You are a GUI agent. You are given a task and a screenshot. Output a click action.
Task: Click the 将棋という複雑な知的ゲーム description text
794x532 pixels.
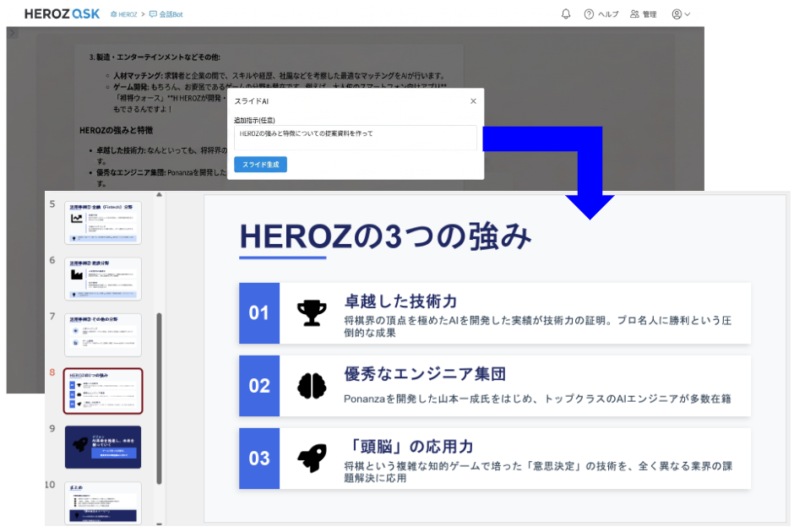pyautogui.click(x=538, y=472)
